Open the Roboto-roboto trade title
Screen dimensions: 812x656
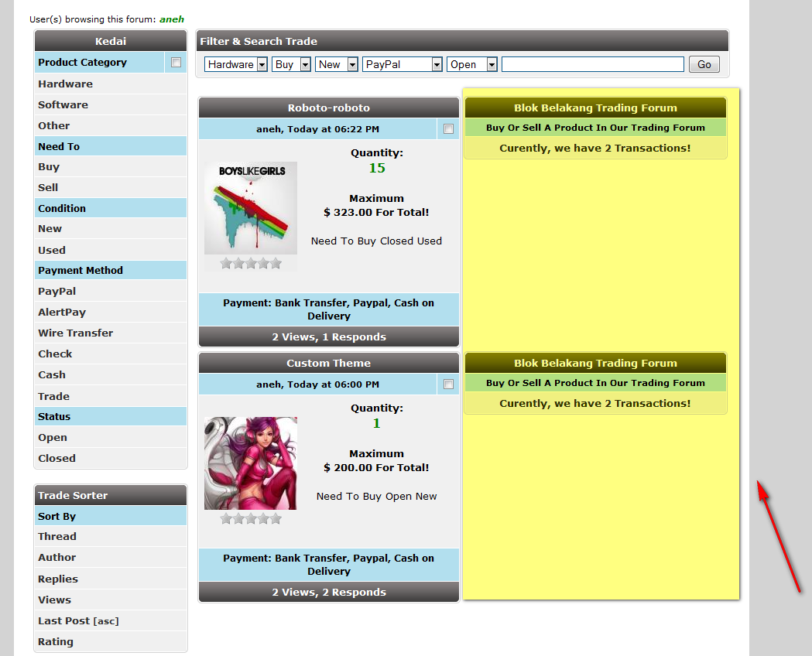(x=328, y=108)
